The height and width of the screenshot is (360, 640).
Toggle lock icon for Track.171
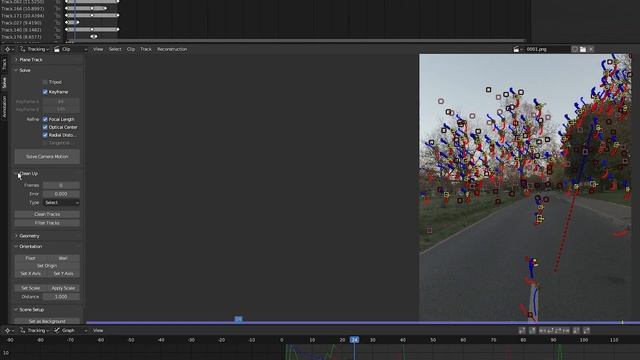58,16
